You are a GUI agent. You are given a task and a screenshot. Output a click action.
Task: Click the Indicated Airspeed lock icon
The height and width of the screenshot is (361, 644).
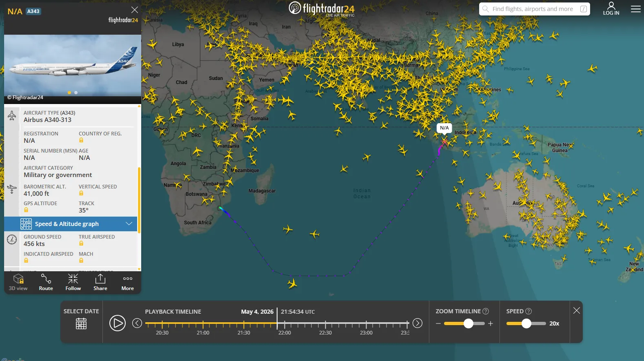coord(26,261)
